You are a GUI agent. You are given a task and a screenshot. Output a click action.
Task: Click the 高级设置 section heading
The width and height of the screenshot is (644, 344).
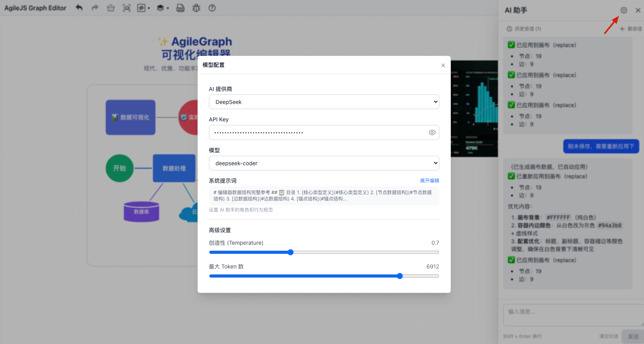[220, 230]
